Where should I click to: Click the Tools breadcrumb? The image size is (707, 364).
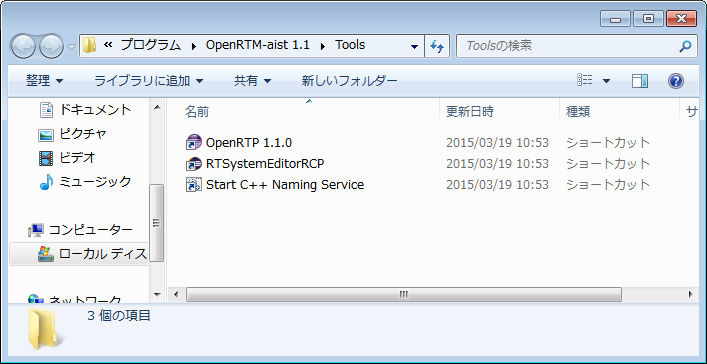(x=350, y=46)
